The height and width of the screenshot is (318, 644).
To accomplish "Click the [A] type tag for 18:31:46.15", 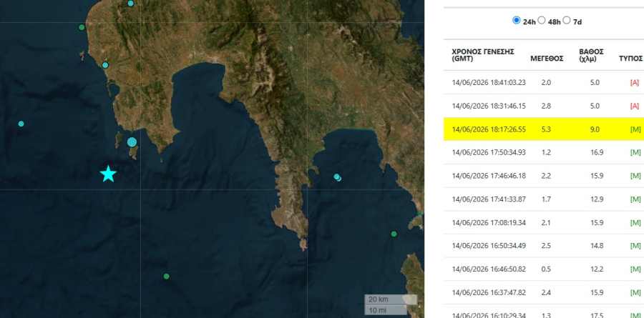I will (x=635, y=106).
